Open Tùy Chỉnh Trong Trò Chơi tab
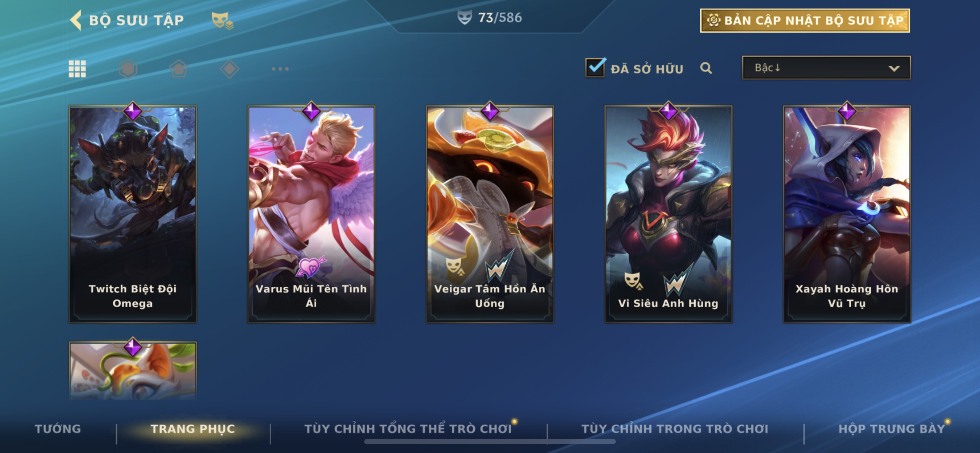Viewport: 980px width, 453px height. [674, 429]
